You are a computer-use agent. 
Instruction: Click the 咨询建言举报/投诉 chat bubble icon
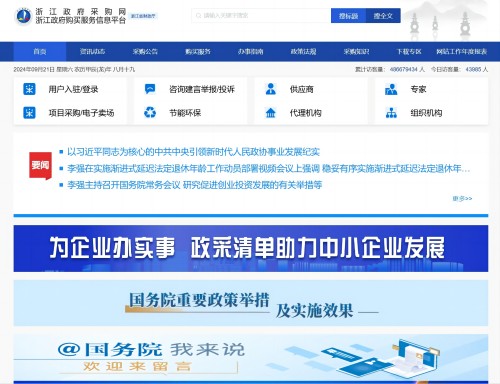150,89
